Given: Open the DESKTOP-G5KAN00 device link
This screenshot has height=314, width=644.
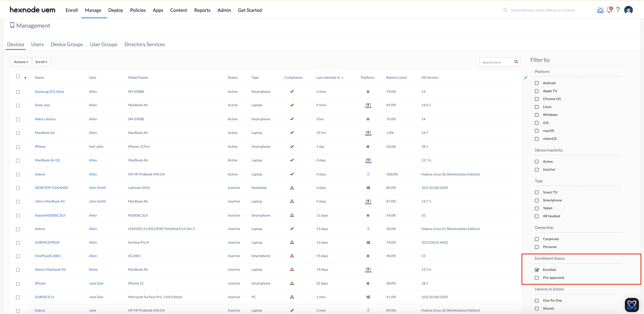Looking at the screenshot, I should [x=51, y=188].
